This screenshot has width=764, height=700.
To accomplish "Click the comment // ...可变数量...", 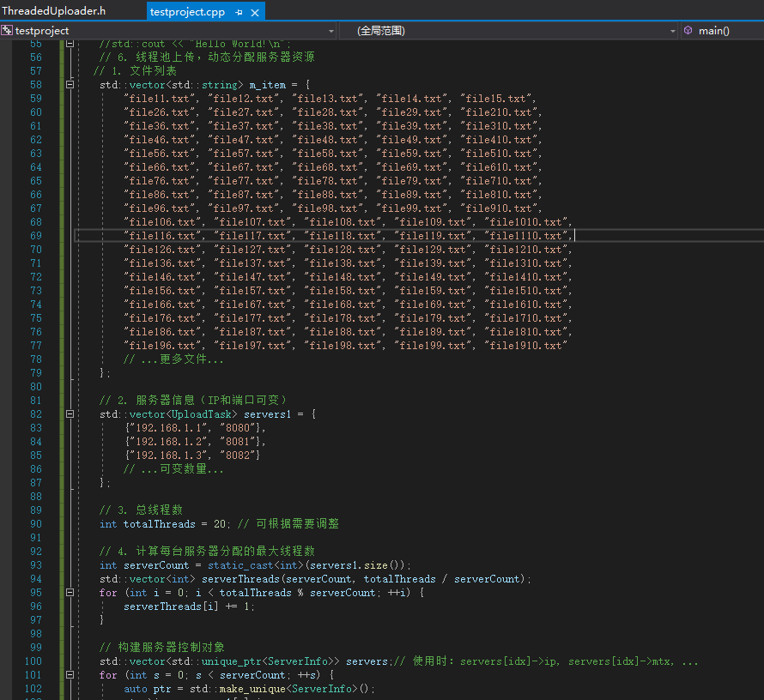I will 173,468.
